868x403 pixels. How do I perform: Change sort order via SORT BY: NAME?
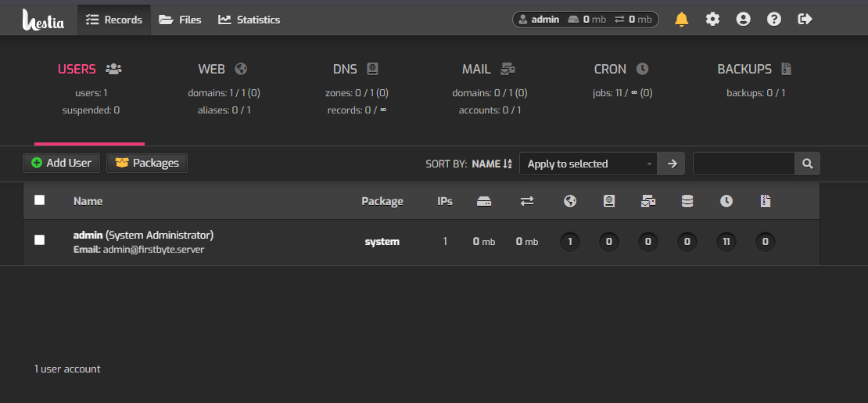tap(492, 164)
